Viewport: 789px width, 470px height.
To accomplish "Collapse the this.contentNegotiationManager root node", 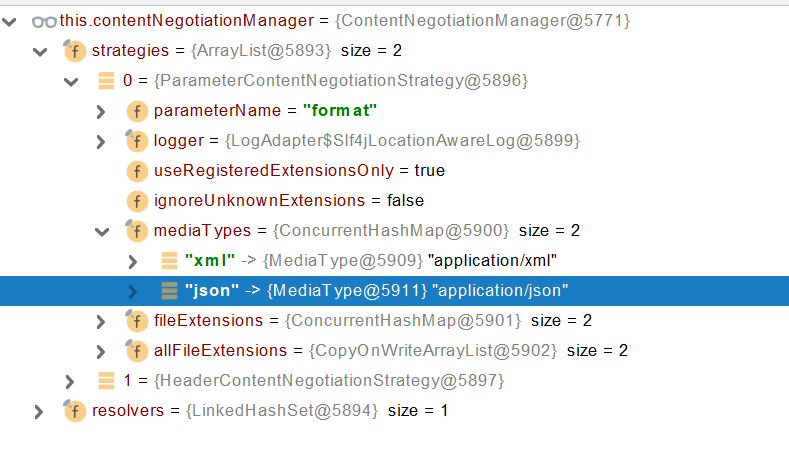I will 11,20.
